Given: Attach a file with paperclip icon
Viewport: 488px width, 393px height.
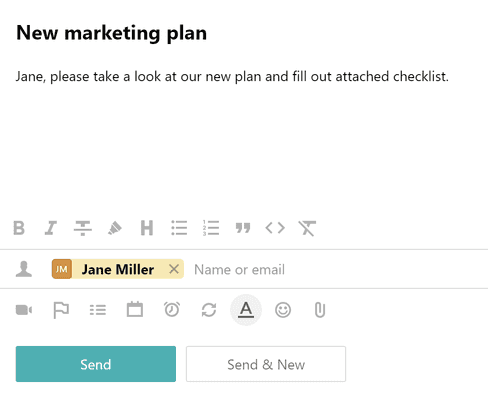Looking at the screenshot, I should 320,310.
